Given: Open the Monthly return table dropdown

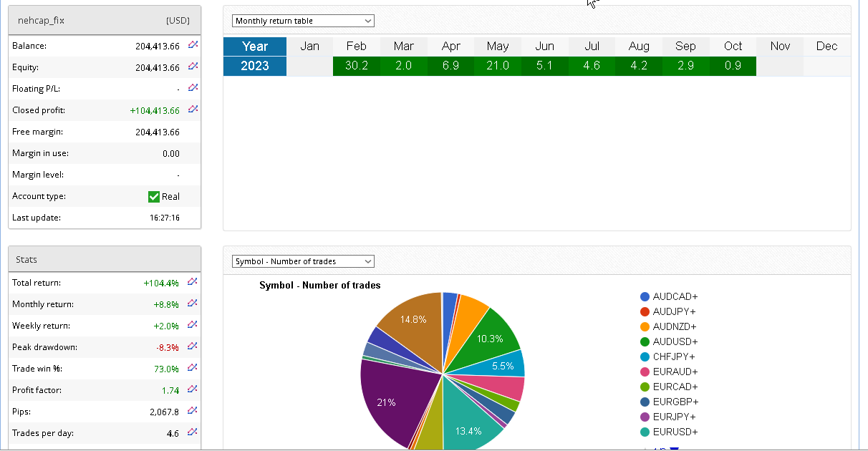Looking at the screenshot, I should 303,21.
